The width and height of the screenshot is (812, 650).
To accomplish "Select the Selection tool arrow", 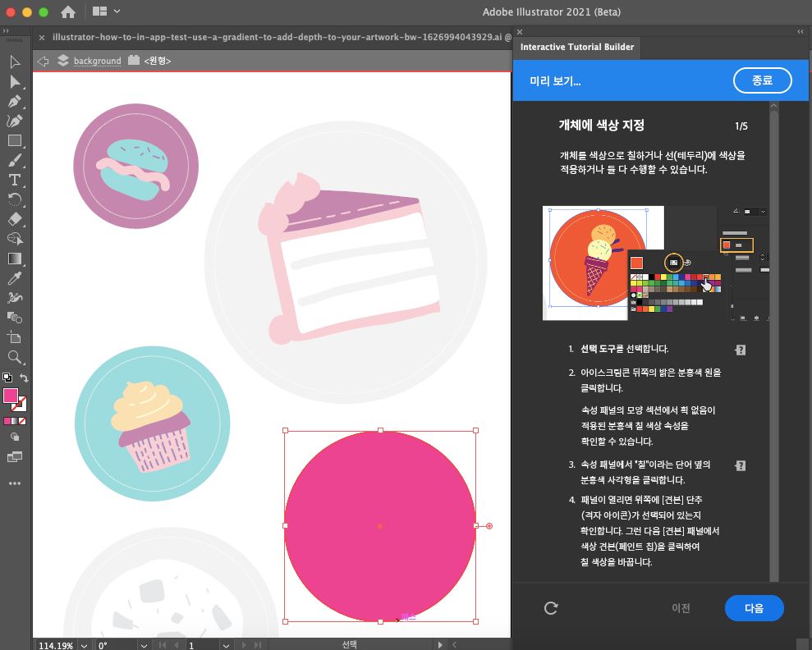I will pos(15,62).
